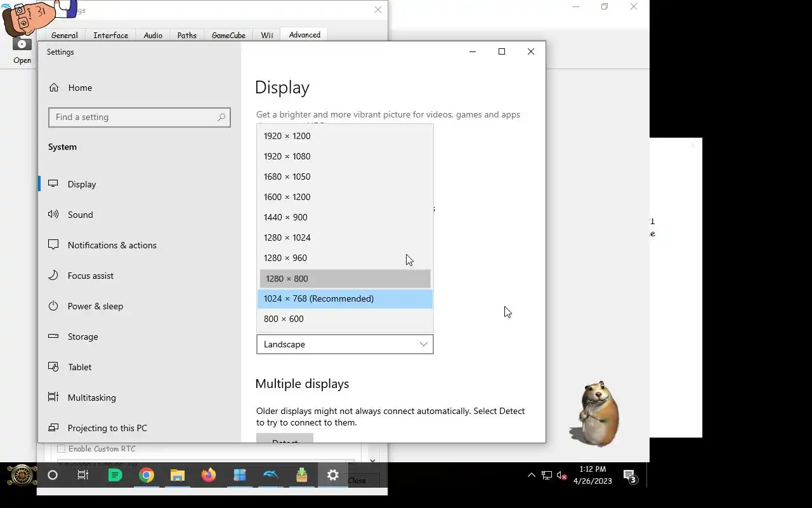Switch to Audio tab in Dolphin settings
The height and width of the screenshot is (508, 812).
(x=153, y=36)
